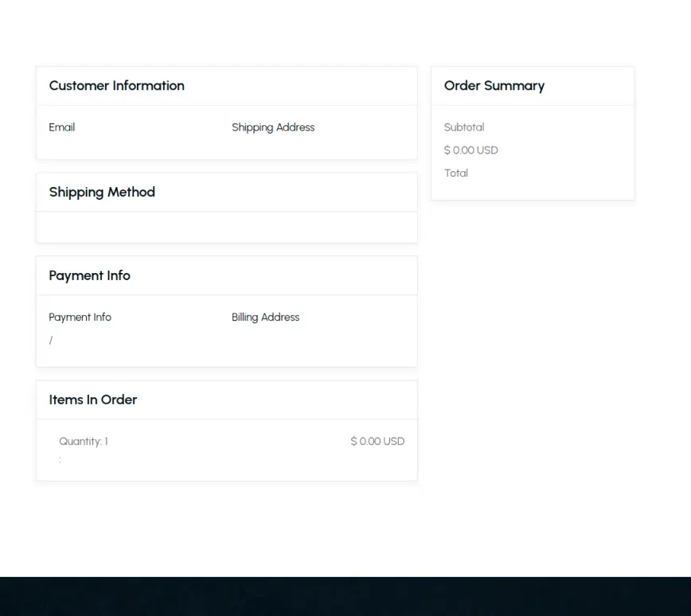Screen dimensions: 691x616
Task: Click inside the empty Shipping Method area
Action: [x=226, y=227]
